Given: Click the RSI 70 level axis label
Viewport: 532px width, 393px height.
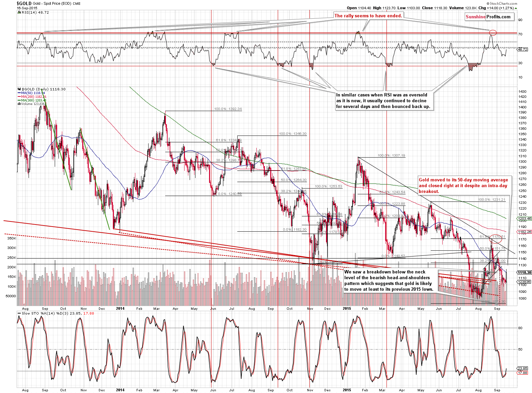Looking at the screenshot, I should click(520, 34).
